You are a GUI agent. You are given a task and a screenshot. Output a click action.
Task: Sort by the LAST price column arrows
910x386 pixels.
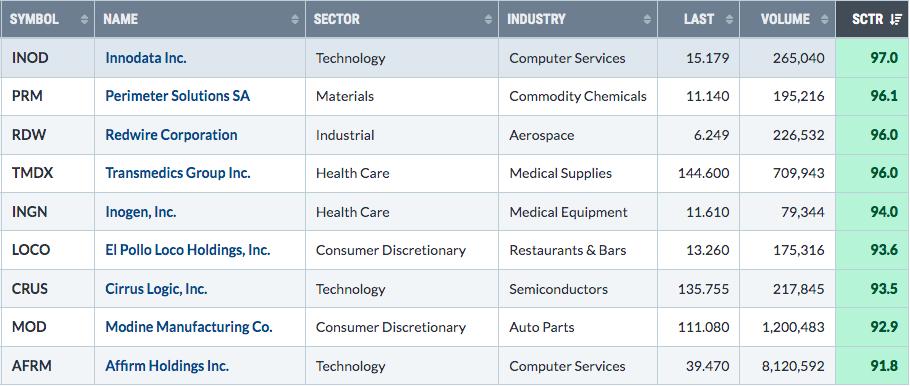(x=729, y=19)
